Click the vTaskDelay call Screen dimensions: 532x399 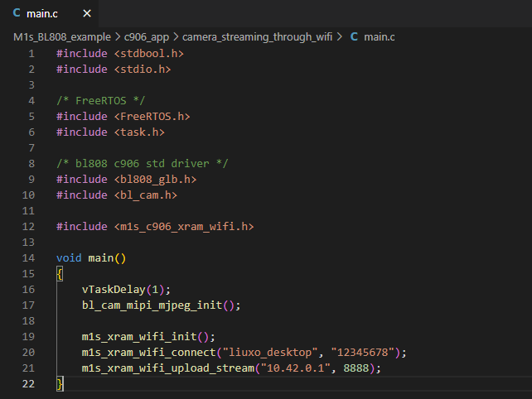114,290
